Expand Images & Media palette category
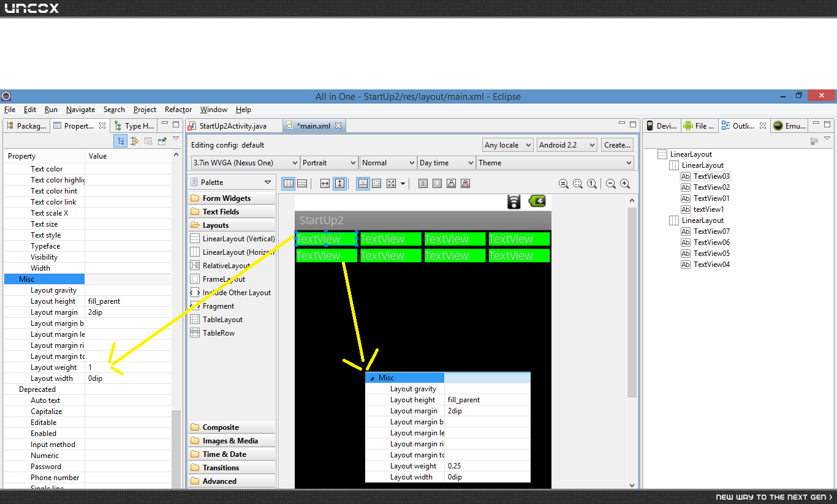This screenshot has height=504, width=837. [232, 441]
